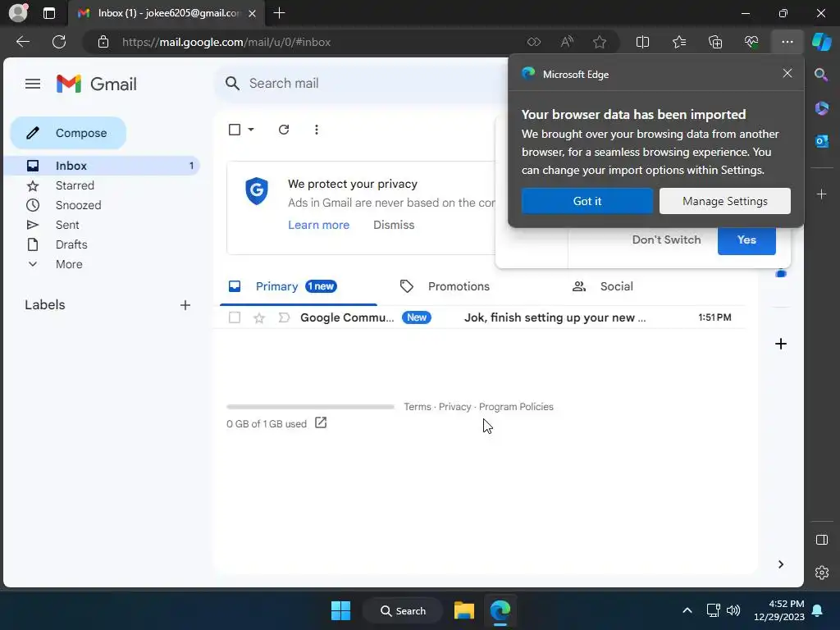Open the Privacy link in footer
840x630 pixels.
454,407
